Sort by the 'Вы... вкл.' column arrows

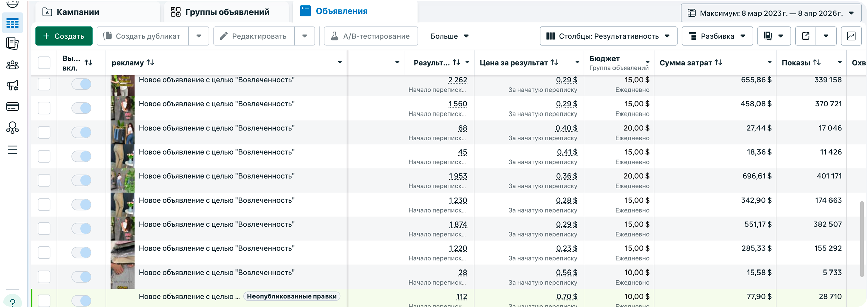tap(89, 63)
